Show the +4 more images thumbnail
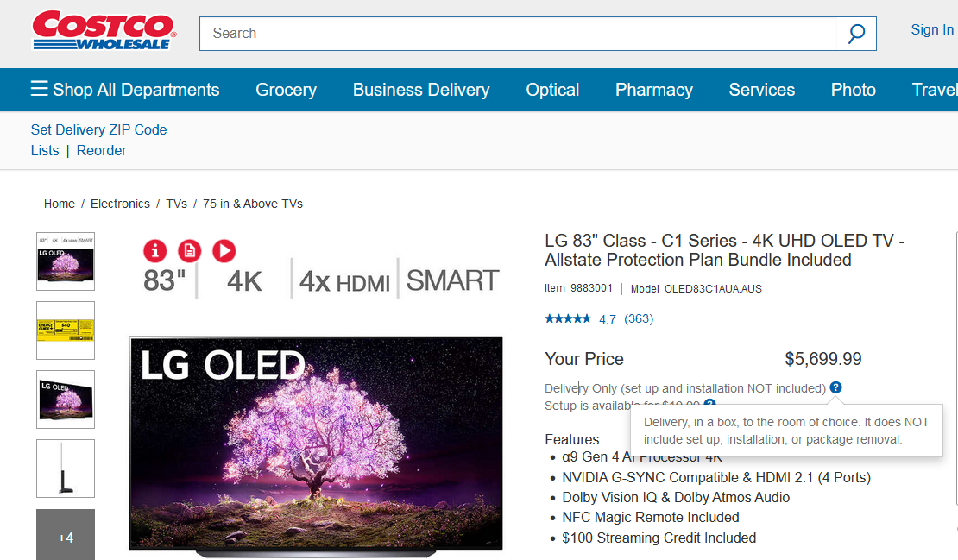Image resolution: width=958 pixels, height=560 pixels. pos(66,537)
